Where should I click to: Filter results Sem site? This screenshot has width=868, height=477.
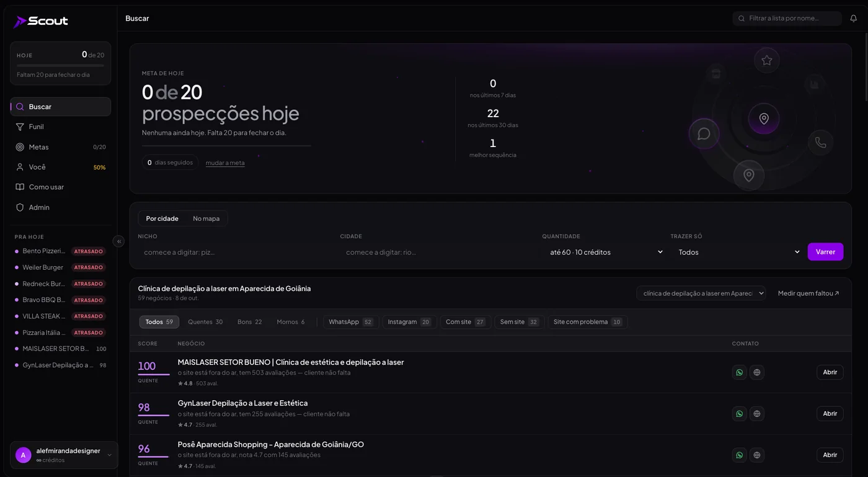[520, 322]
